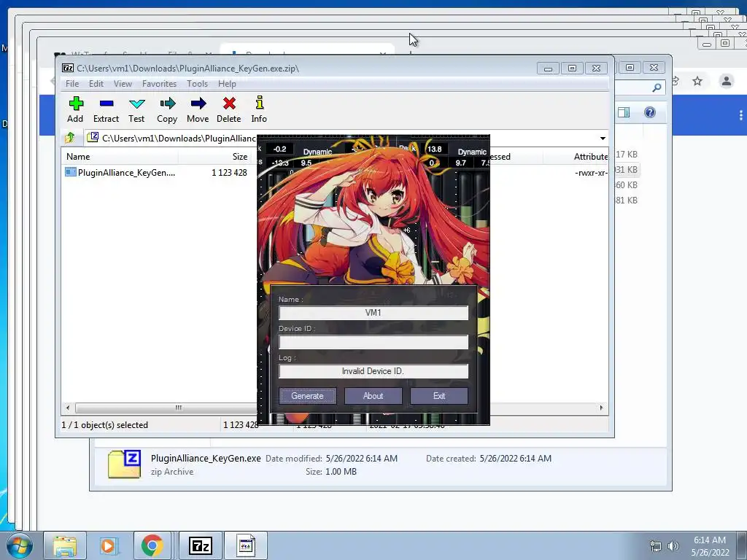Click the 7-Zip taskbar icon
Screen dimensions: 747x560
[x=201, y=545]
